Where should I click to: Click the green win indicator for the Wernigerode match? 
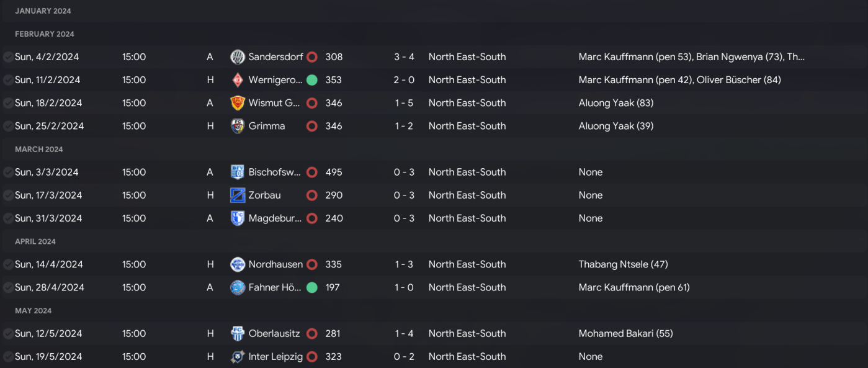coord(312,80)
